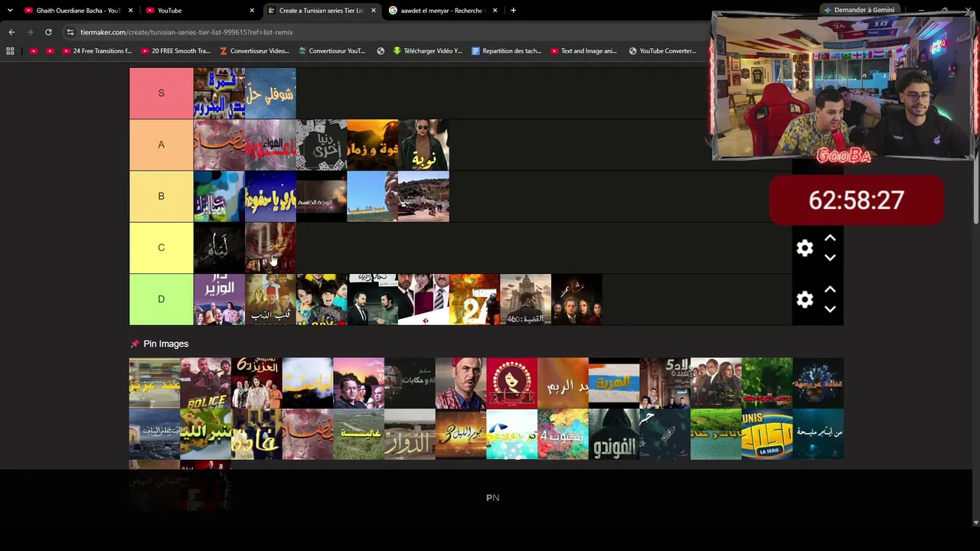Click the tiermaker.com address bar
Viewport: 980px width, 551px height.
[383, 32]
